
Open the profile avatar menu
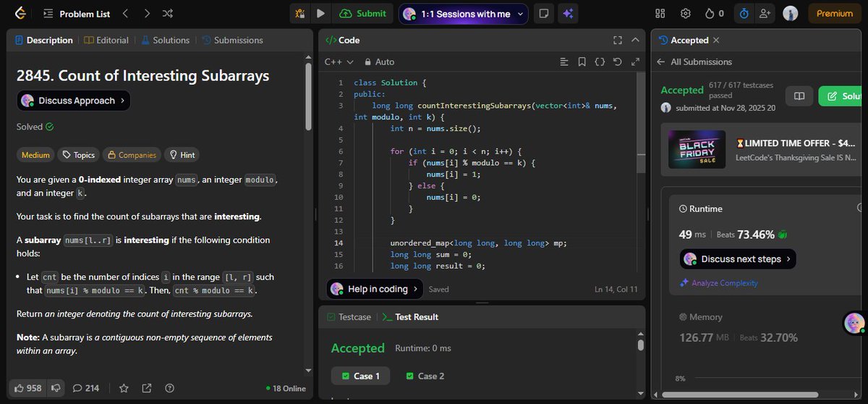tap(790, 13)
